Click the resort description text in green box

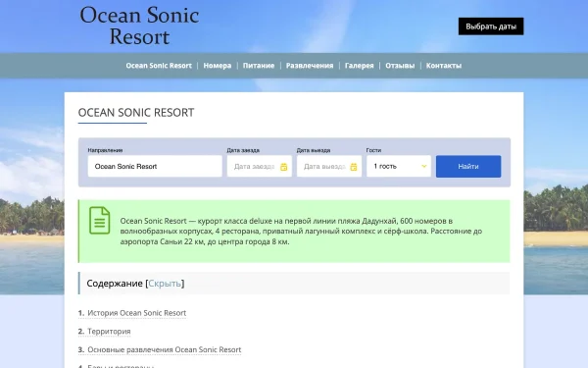click(x=301, y=231)
